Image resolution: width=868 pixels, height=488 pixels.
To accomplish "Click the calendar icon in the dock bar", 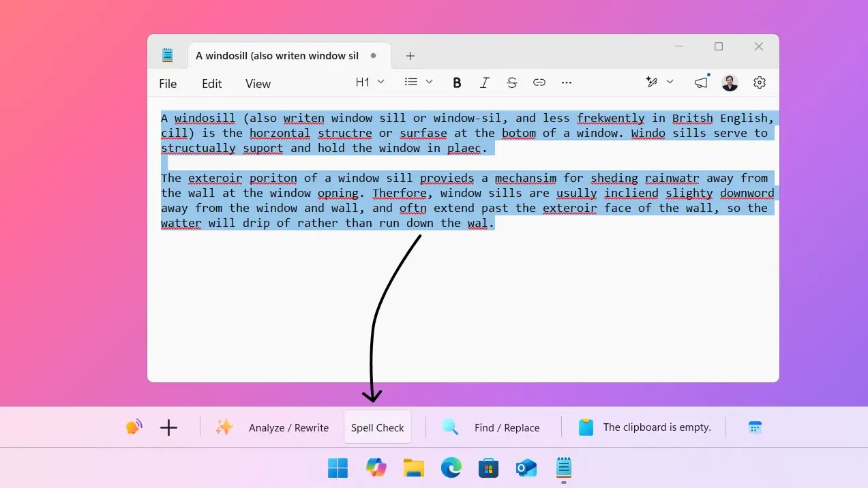I will 755,427.
